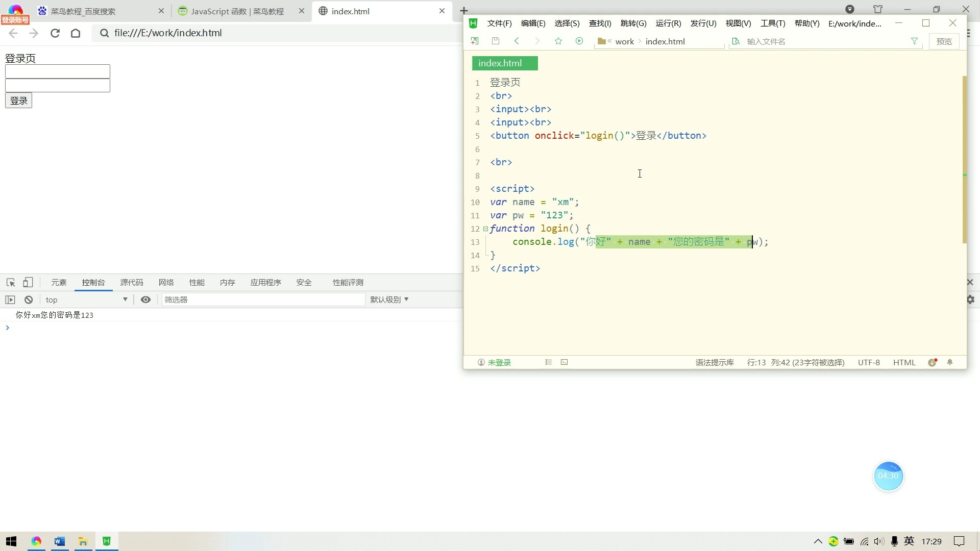The image size is (980, 551).
Task: Toggle the console sidebar panel icon
Action: [x=10, y=300]
